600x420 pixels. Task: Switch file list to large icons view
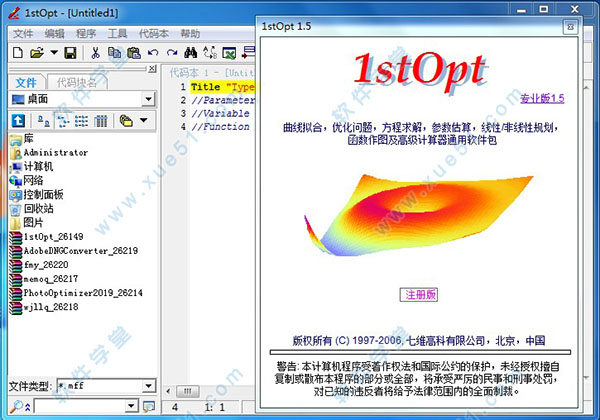tap(44, 121)
